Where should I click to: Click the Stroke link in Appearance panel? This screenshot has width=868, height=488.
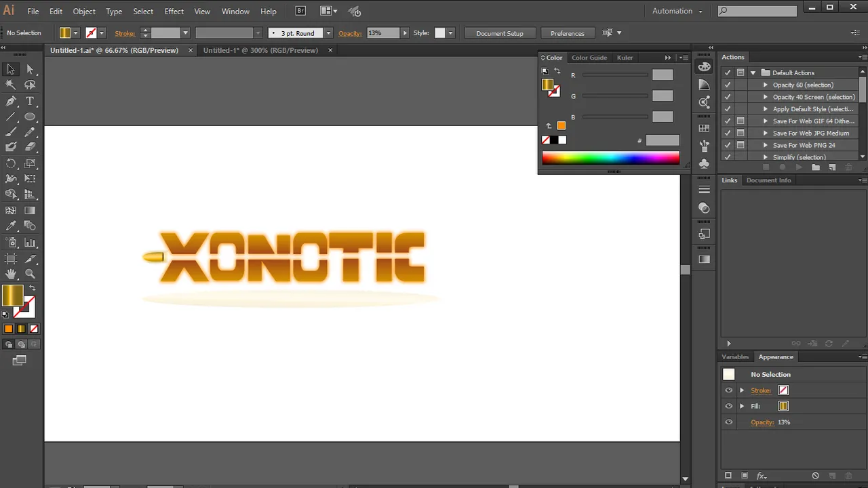761,390
